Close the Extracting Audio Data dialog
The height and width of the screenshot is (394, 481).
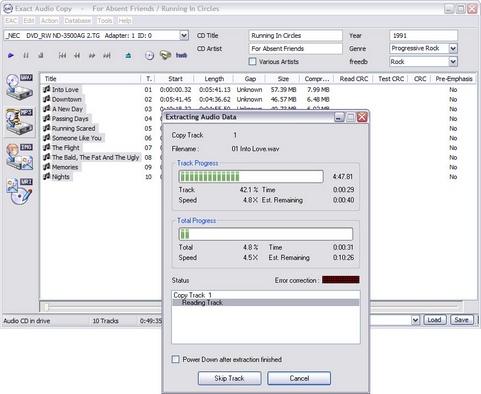coord(362,117)
